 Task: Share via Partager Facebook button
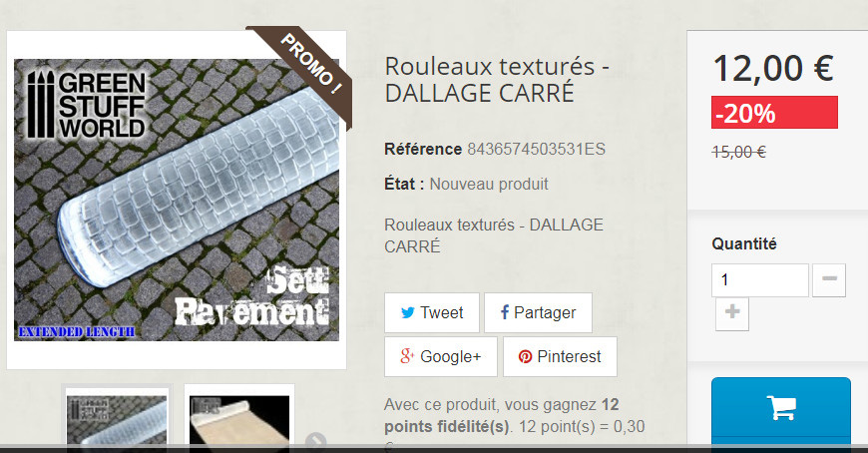[x=538, y=313]
